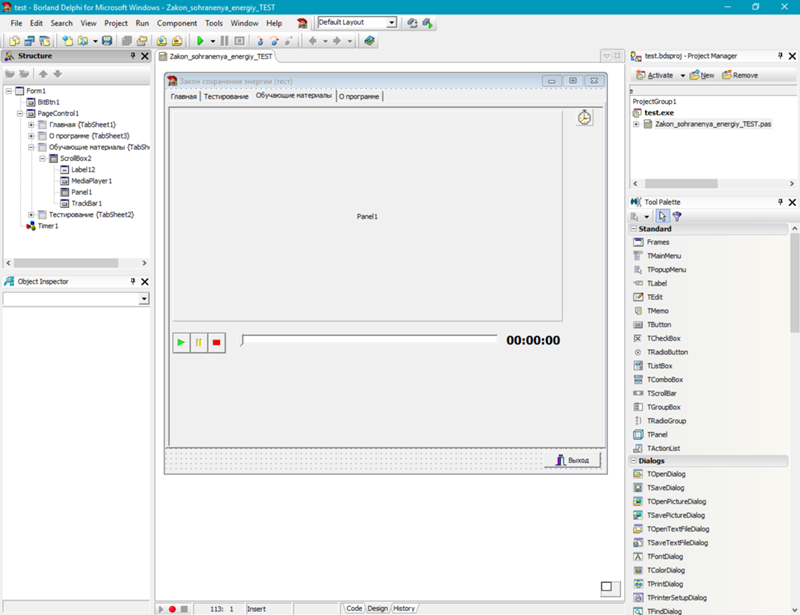
Task: Click the green Run arrow in the toolbar
Action: click(200, 41)
